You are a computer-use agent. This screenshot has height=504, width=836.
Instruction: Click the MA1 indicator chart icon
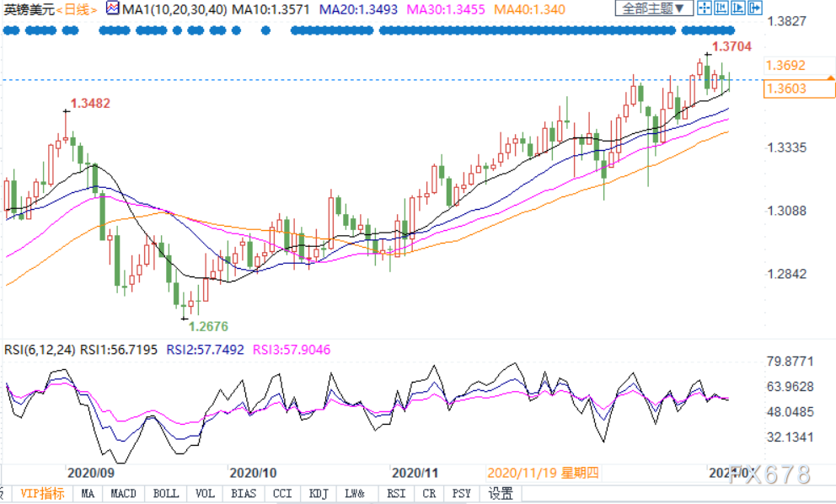[112, 9]
